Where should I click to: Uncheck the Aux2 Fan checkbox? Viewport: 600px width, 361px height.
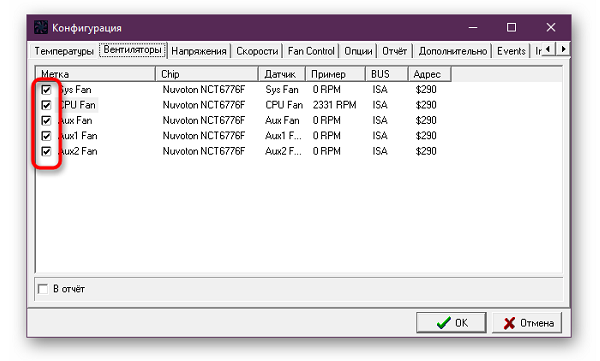point(46,151)
